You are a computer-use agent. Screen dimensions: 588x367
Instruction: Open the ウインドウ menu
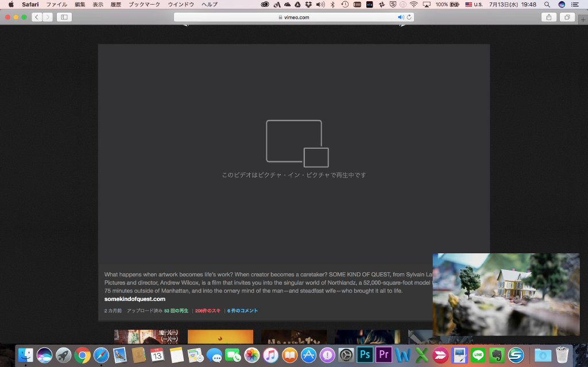click(181, 5)
